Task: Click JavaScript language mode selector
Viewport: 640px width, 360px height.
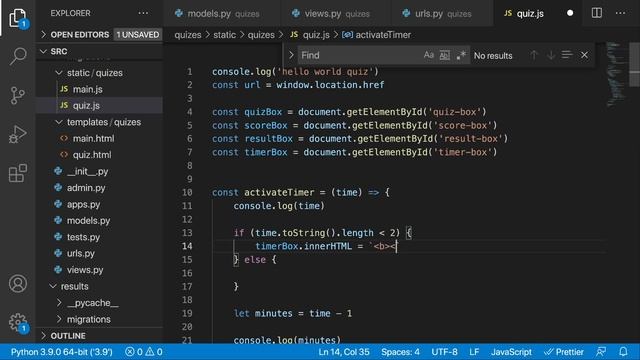Action: (x=511, y=352)
